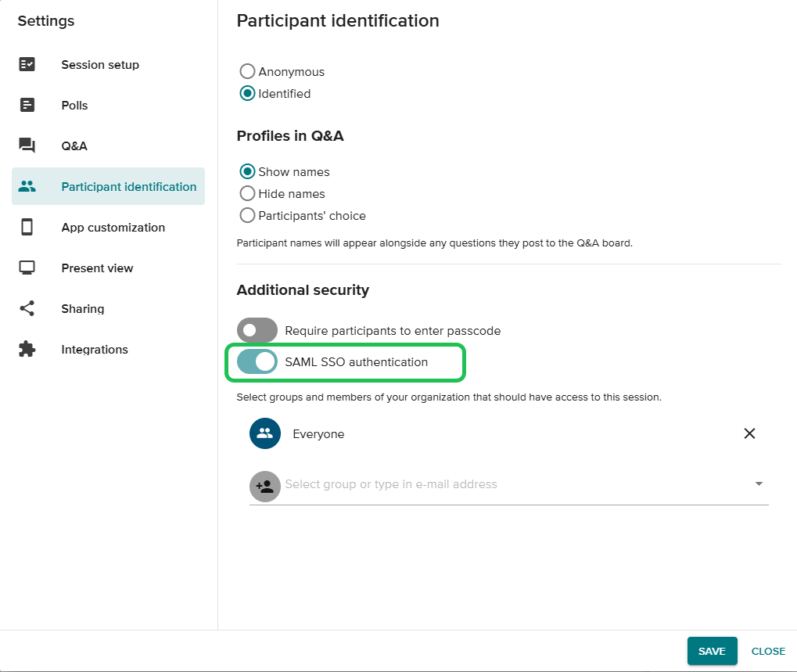The height and width of the screenshot is (672, 797).
Task: Expand the group selection dropdown arrow
Action: [x=759, y=484]
